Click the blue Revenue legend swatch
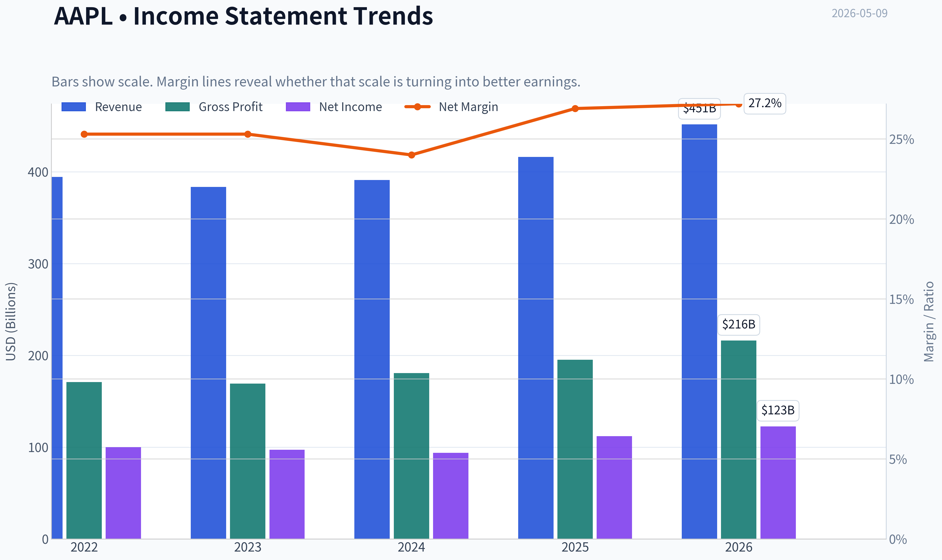 74,107
